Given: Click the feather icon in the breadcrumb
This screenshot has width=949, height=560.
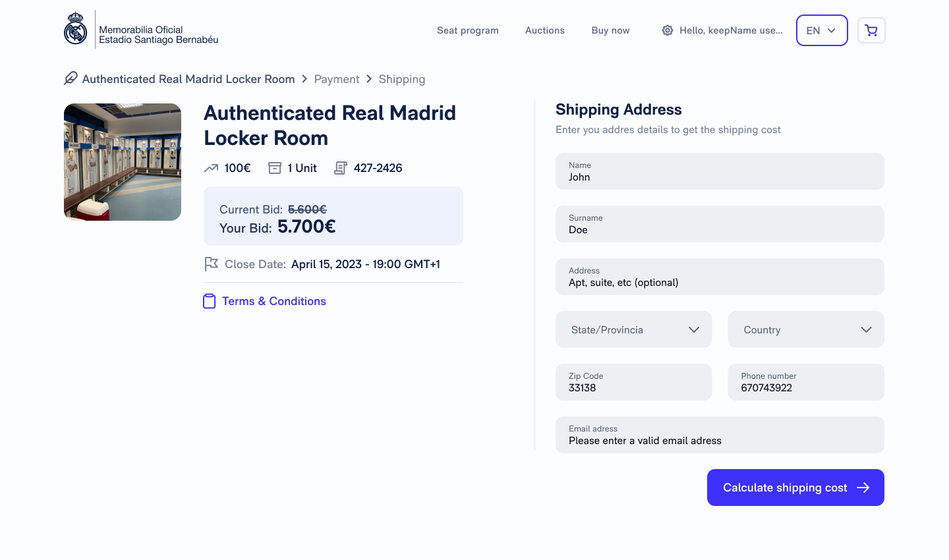Looking at the screenshot, I should (x=71, y=78).
